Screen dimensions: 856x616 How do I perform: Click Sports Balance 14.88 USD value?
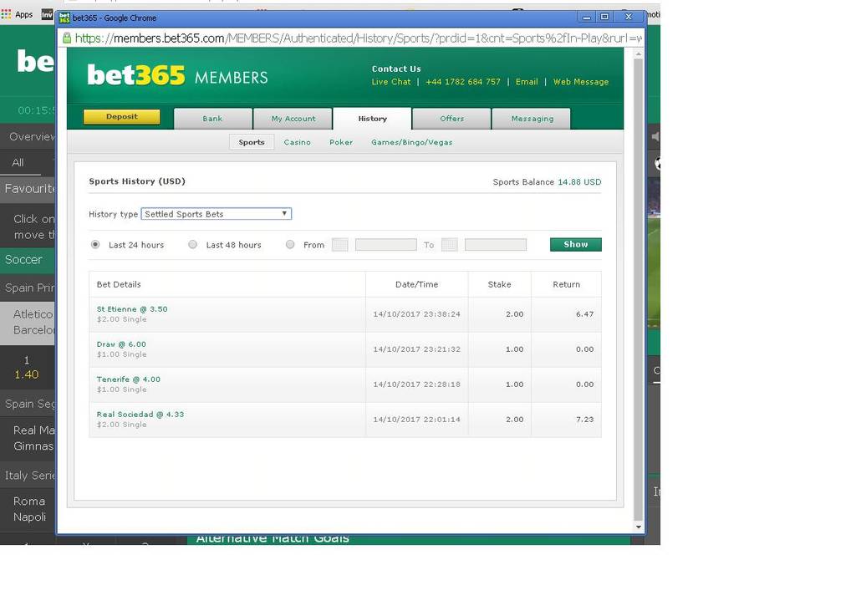coord(579,182)
